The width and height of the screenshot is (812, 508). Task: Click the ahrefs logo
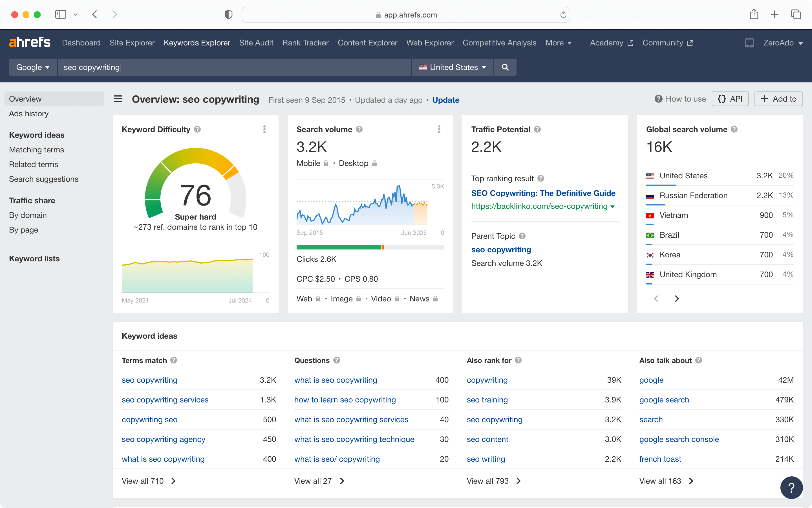pyautogui.click(x=30, y=42)
